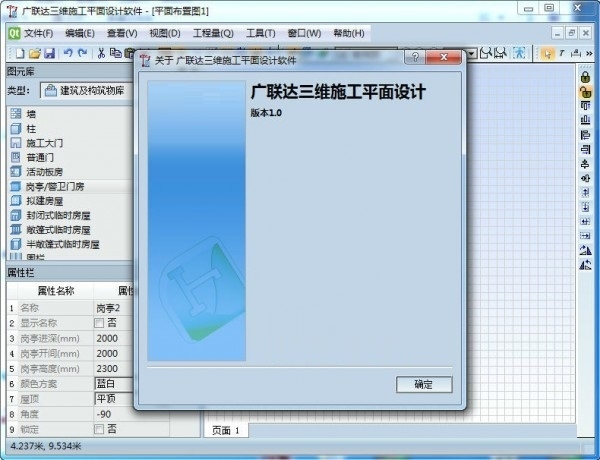Click the right-arrow spacing icon in right toolbar
Viewport: 600px width, 460px height.
click(585, 236)
